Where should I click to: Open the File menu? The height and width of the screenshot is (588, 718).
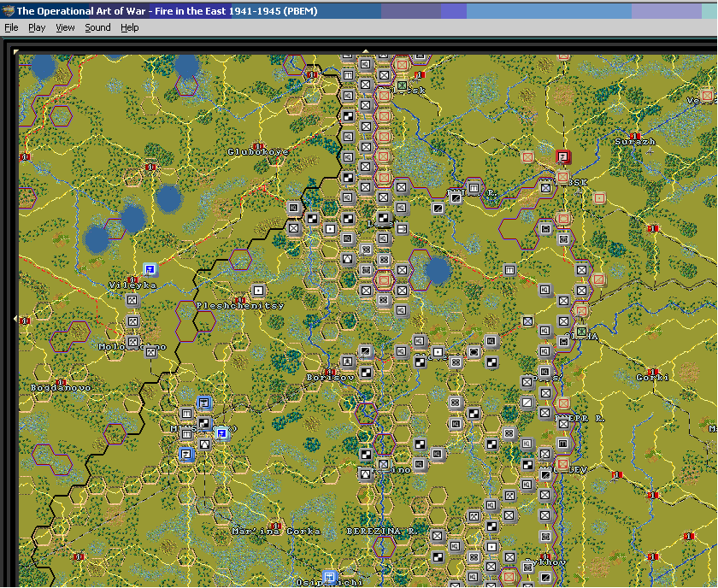11,27
